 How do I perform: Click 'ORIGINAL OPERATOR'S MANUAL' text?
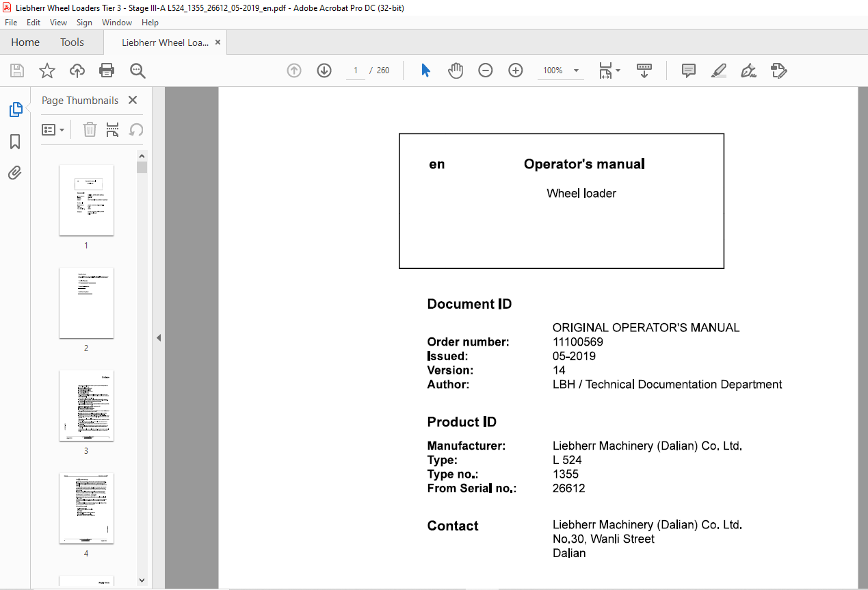646,327
